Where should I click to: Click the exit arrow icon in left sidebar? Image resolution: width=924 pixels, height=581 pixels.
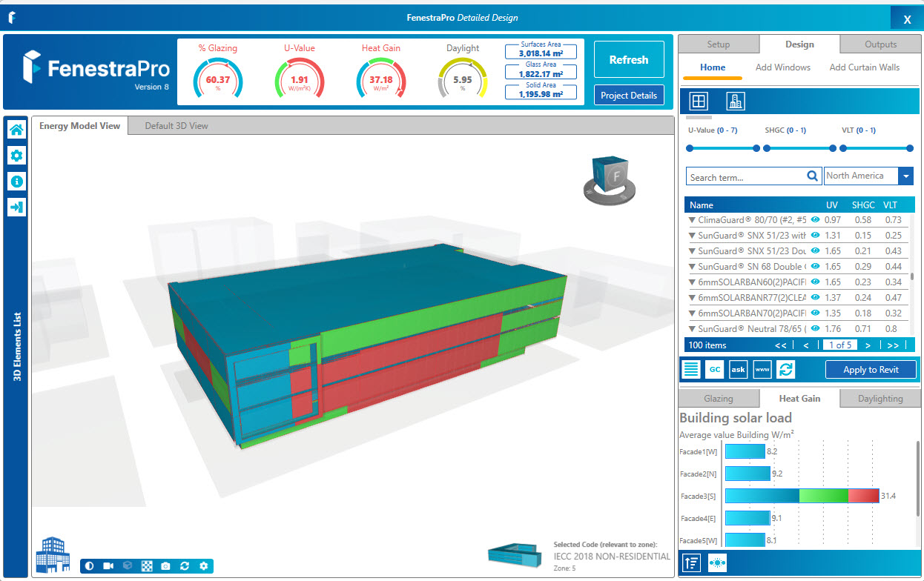pyautogui.click(x=16, y=207)
